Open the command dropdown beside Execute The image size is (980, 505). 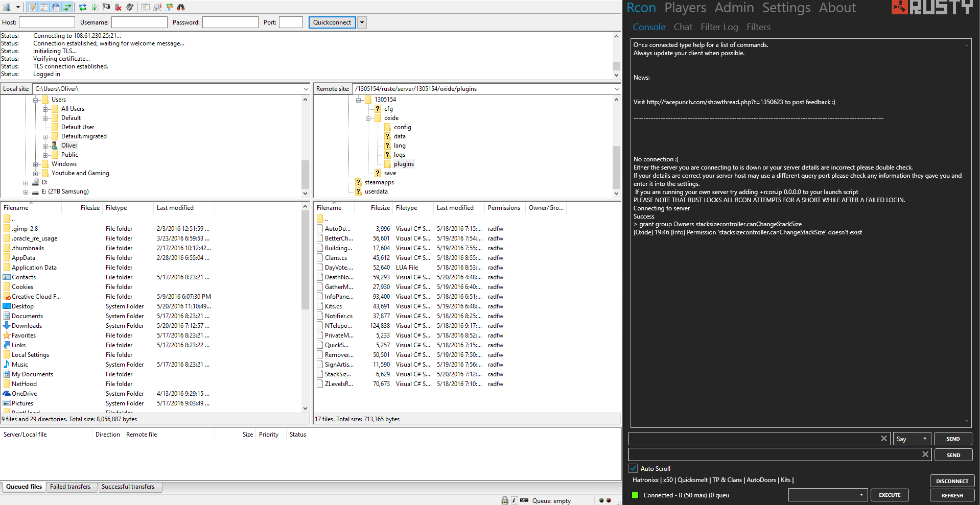point(828,495)
